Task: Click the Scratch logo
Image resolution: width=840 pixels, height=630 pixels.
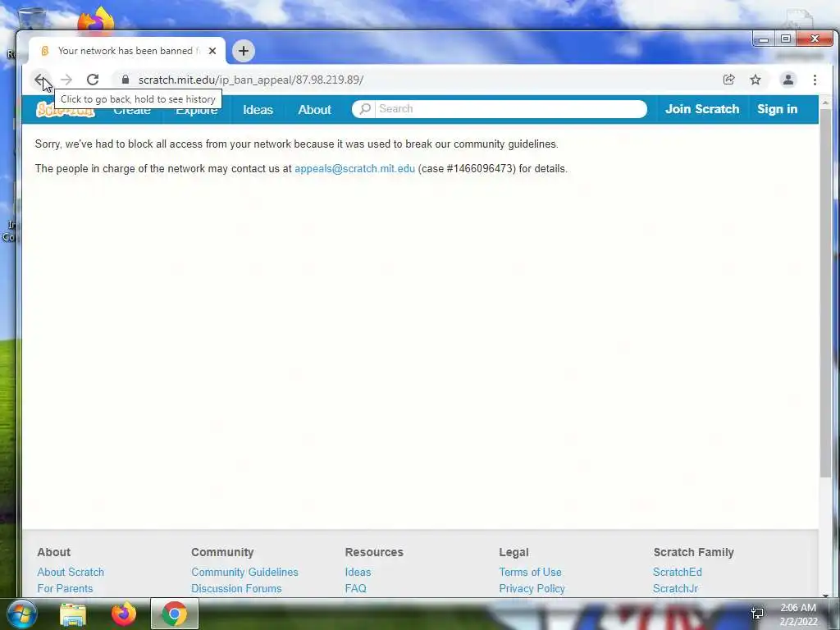Action: tap(65, 110)
